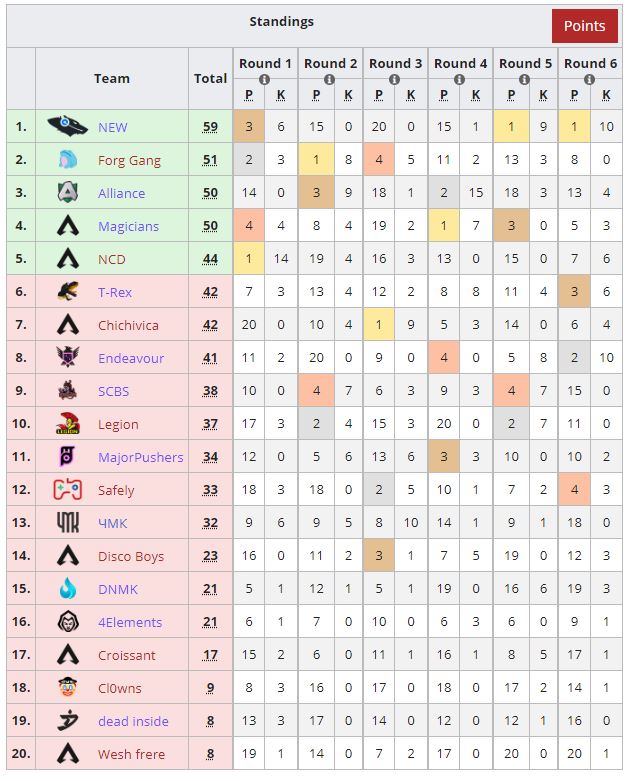Open the Endeavour team link

pos(131,358)
